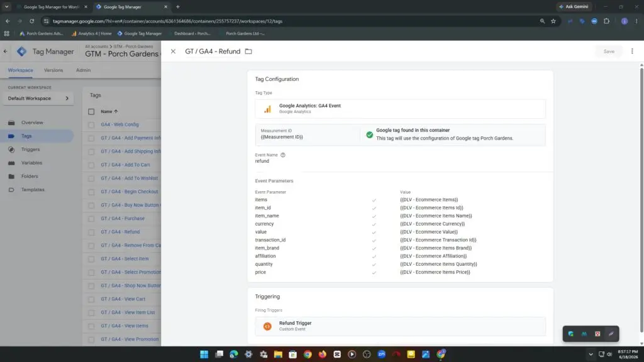The height and width of the screenshot is (362, 644).
Task: Click the Measurement ID field
Action: tap(307, 134)
